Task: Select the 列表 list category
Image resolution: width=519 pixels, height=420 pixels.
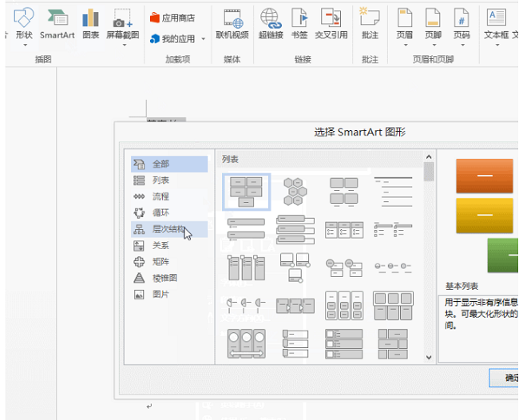Action: tap(169, 180)
